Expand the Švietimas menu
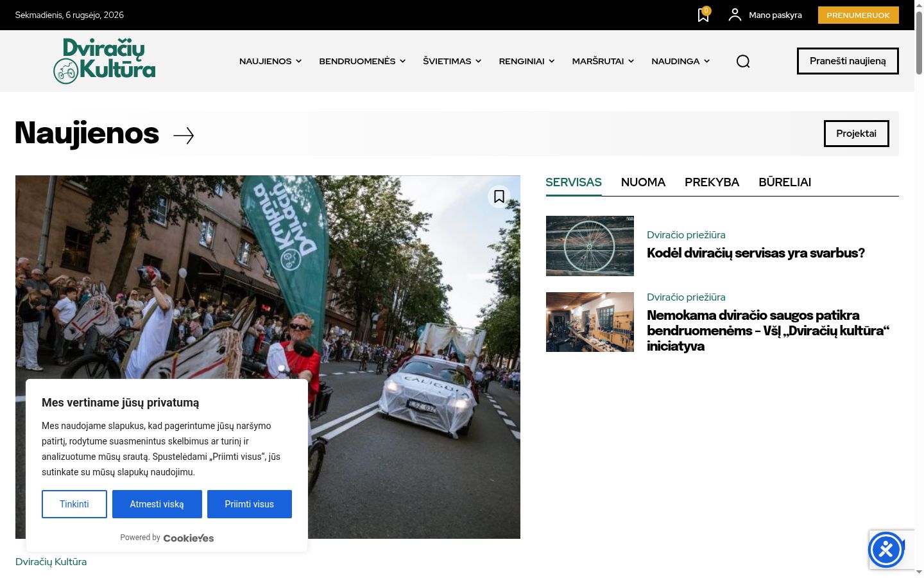 pos(452,61)
